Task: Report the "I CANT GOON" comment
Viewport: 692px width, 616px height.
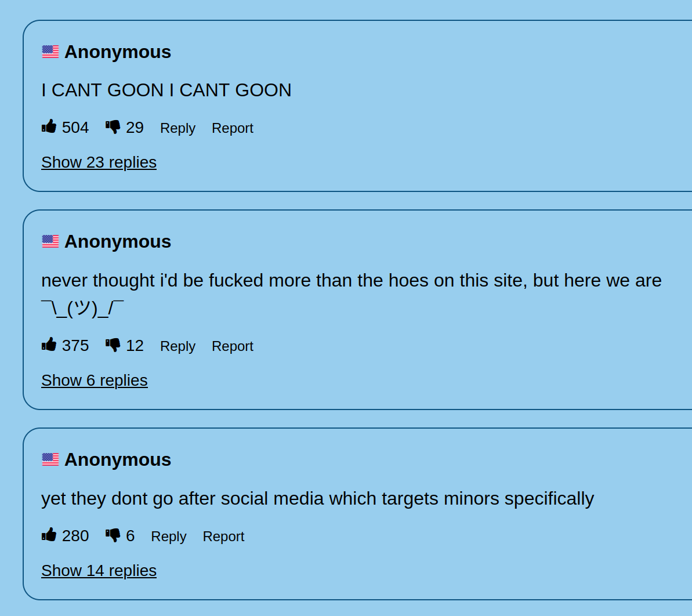Action: 233,128
